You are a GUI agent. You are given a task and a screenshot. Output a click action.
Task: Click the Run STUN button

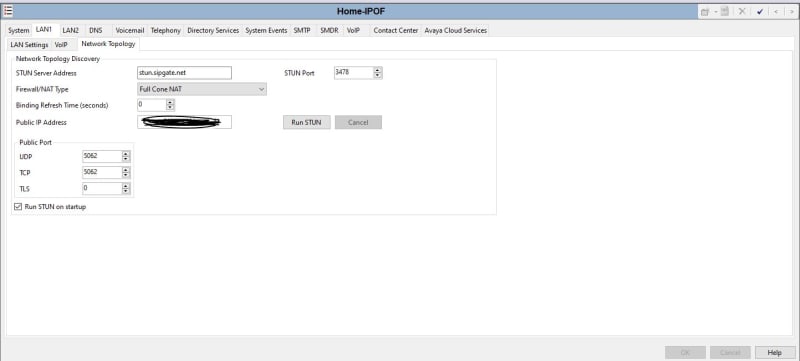(x=307, y=122)
